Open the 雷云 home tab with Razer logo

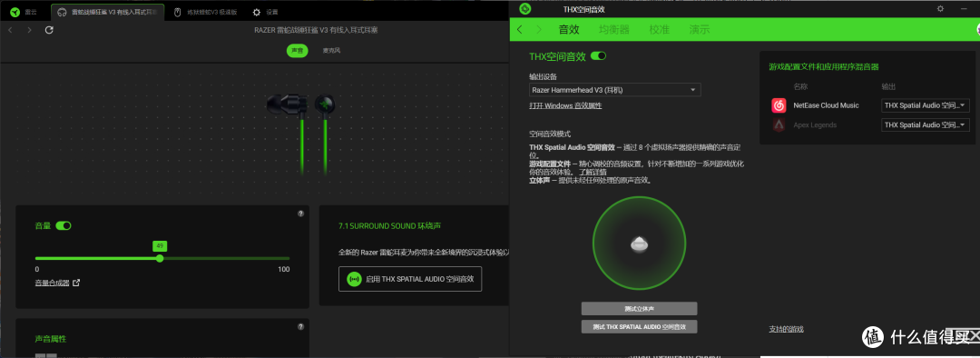click(x=24, y=12)
